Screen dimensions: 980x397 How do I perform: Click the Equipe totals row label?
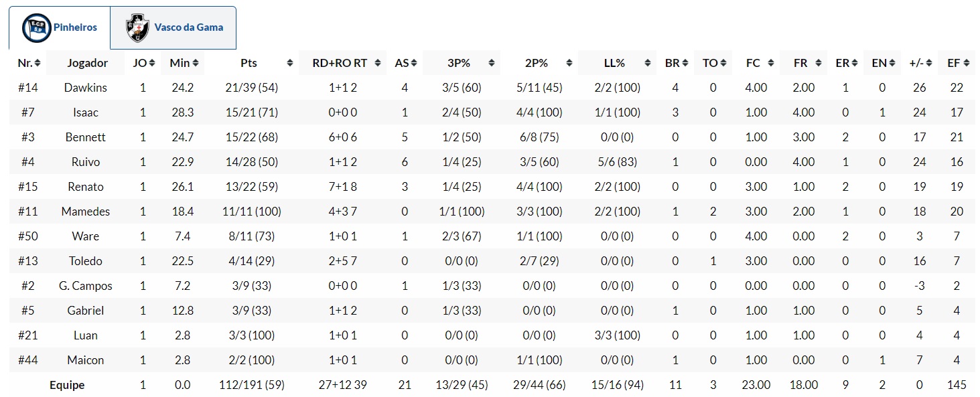[x=67, y=385]
